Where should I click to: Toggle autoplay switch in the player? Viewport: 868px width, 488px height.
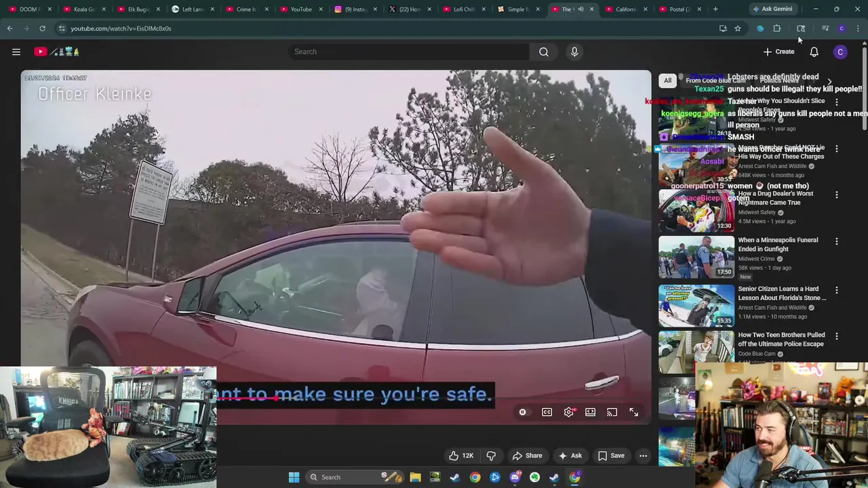coord(523,412)
